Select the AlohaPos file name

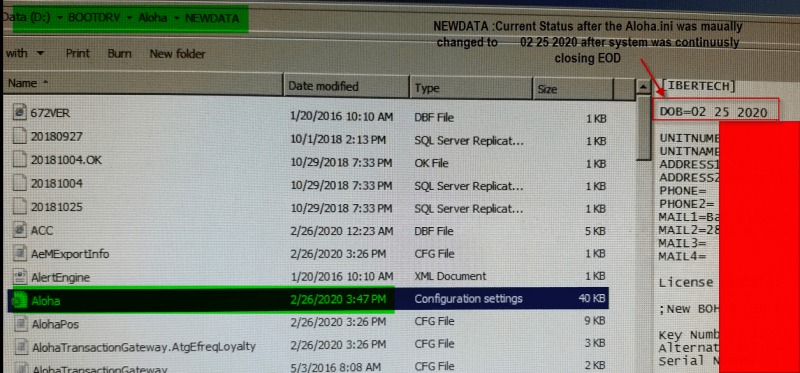tap(55, 324)
